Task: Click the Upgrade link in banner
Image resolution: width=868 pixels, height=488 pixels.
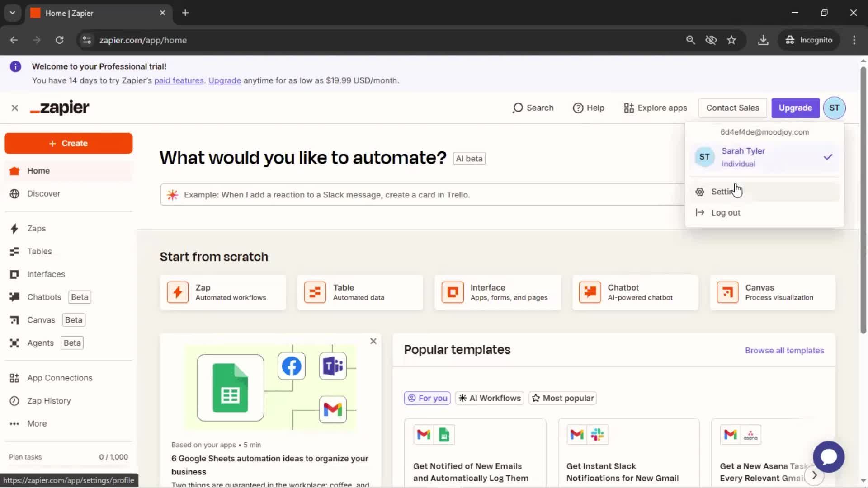Action: coord(225,80)
